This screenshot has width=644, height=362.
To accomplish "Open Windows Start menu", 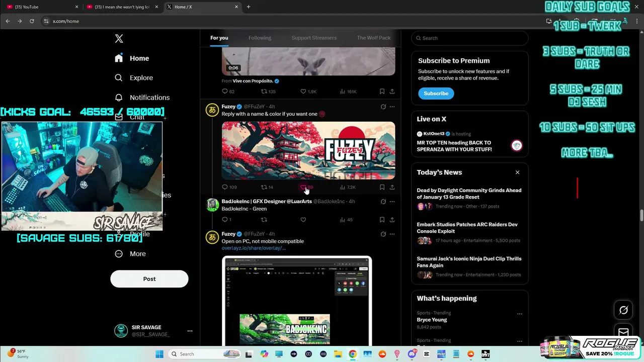I will (x=159, y=354).
